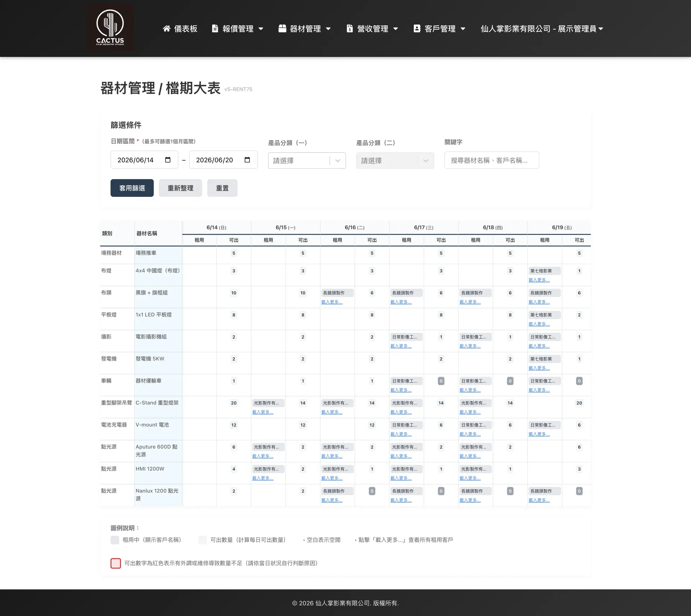This screenshot has width=691, height=616.
Task: Click the red-bordered shortage legend swatch
Action: point(116,563)
